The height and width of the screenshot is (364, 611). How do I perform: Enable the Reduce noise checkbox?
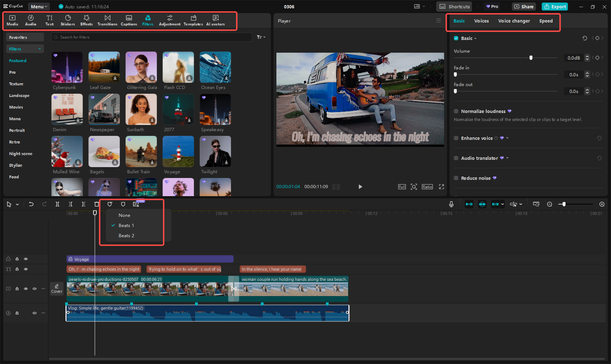click(456, 178)
